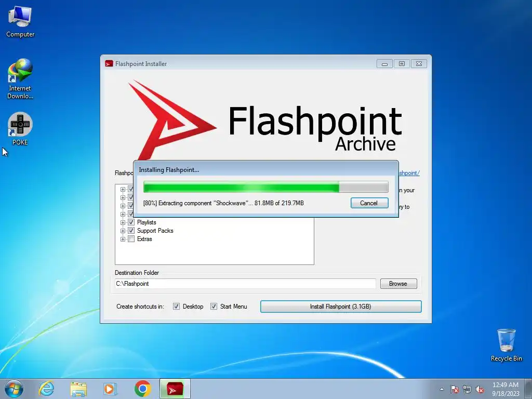Open the partially hidden Flashpoint website link
Image resolution: width=532 pixels, height=399 pixels.
(409, 173)
